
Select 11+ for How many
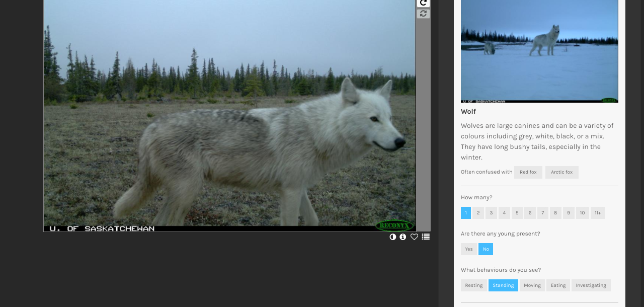598,213
